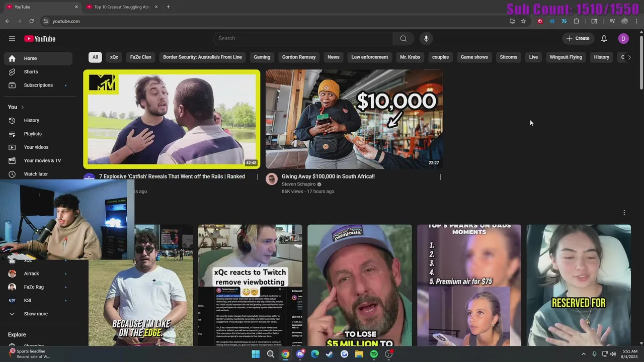Image resolution: width=644 pixels, height=362 pixels.
Task: Select the Gaming filter chip
Action: pyautogui.click(x=262, y=57)
